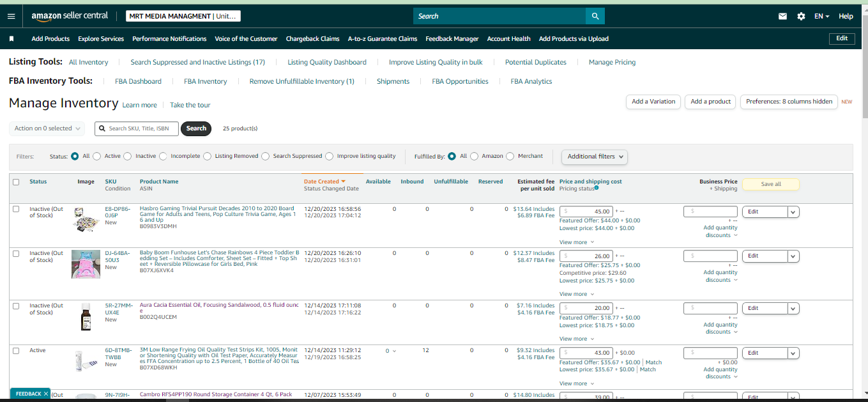This screenshot has height=402, width=868.
Task: Open the Edit dropdown arrow for 3M row
Action: 793,353
